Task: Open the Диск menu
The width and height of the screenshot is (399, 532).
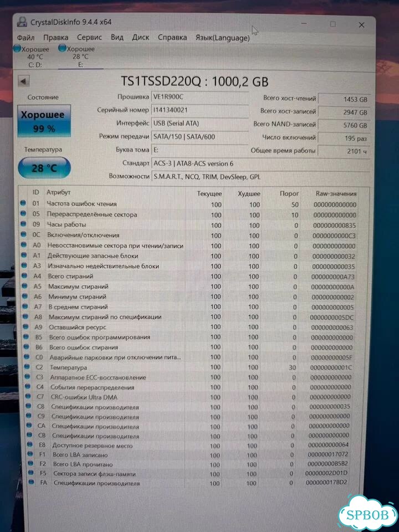Action: pyautogui.click(x=140, y=37)
